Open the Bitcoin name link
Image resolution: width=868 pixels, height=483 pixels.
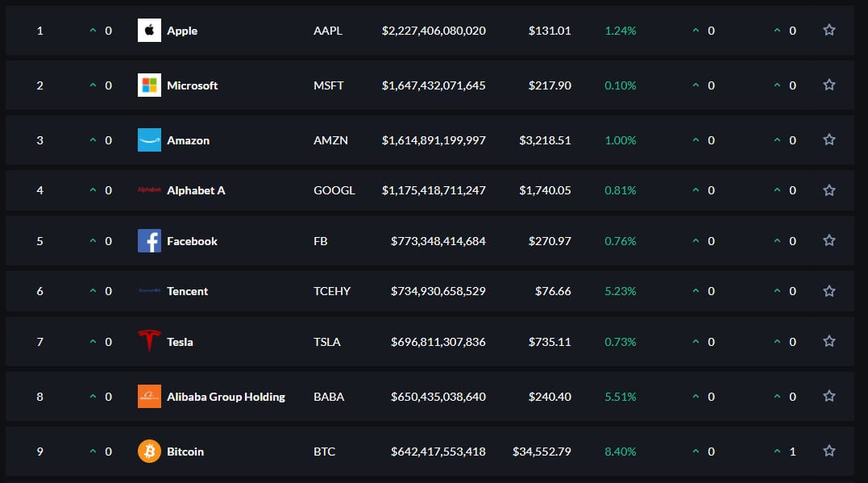(185, 452)
